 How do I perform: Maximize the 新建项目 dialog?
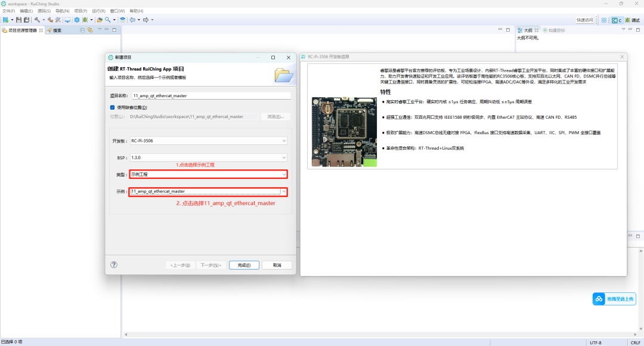point(273,57)
